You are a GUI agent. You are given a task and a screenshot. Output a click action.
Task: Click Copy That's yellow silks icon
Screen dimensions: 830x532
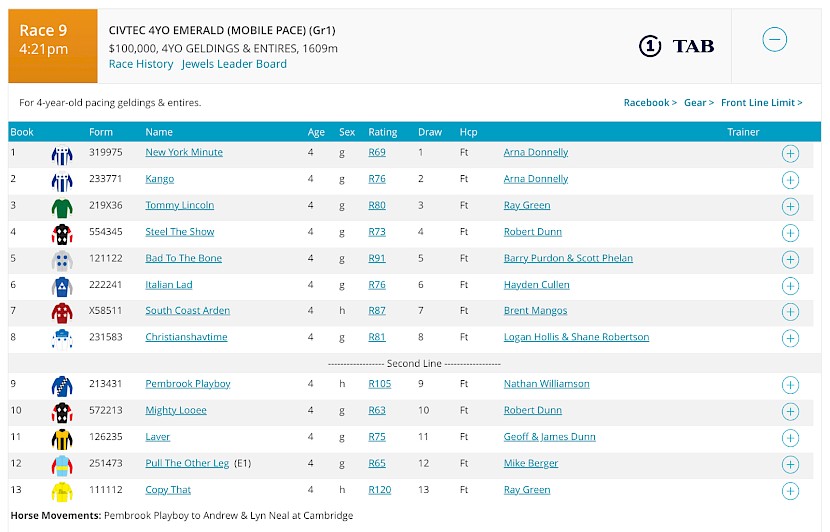(x=62, y=491)
